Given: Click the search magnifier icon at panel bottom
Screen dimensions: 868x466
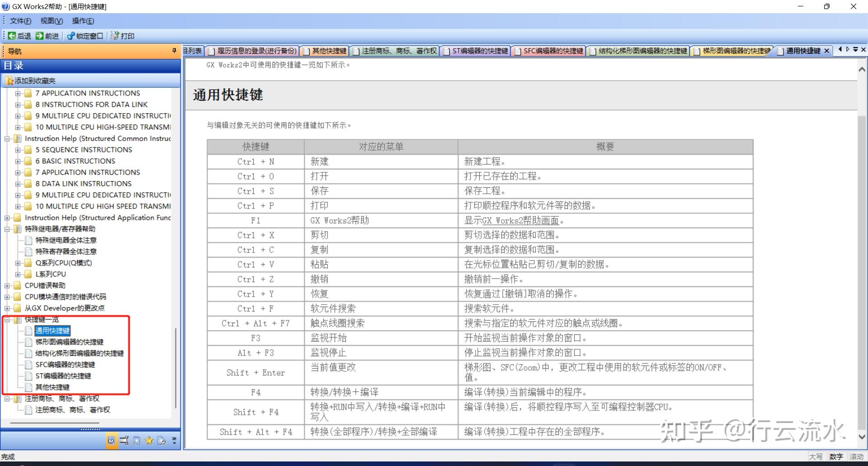Looking at the screenshot, I should point(137,440).
